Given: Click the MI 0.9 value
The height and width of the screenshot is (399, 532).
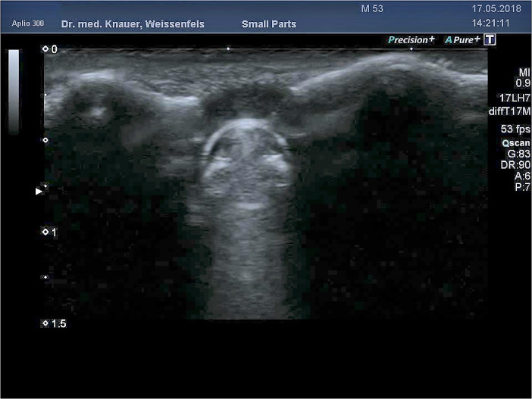Looking at the screenshot, I should tap(523, 78).
